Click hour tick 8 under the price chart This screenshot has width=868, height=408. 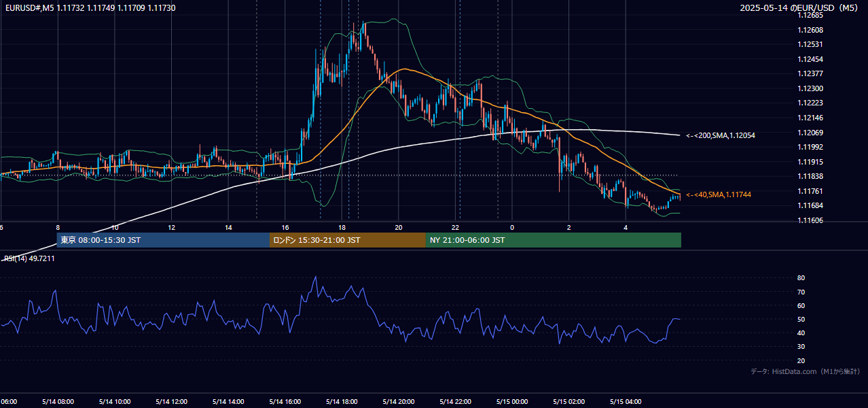[x=58, y=227]
